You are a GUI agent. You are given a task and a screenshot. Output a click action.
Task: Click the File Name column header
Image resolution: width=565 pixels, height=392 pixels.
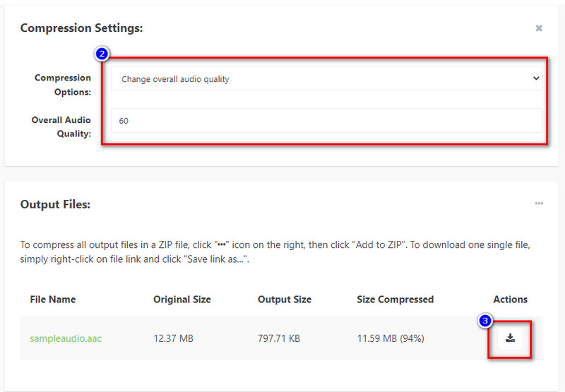click(53, 299)
